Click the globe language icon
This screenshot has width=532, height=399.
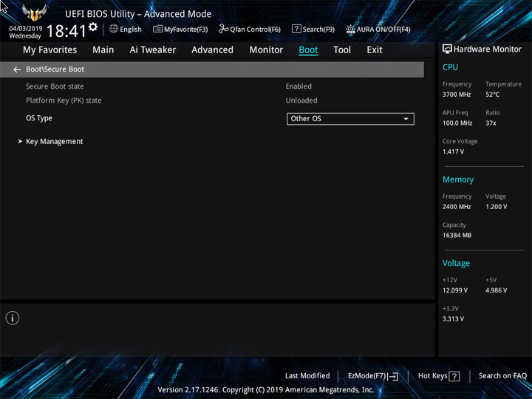tap(114, 29)
